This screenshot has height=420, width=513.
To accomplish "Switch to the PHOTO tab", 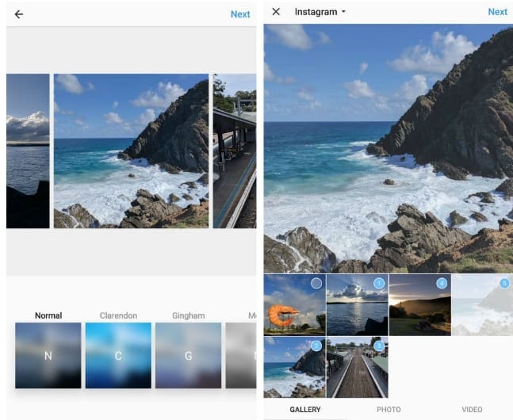I will tap(389, 410).
